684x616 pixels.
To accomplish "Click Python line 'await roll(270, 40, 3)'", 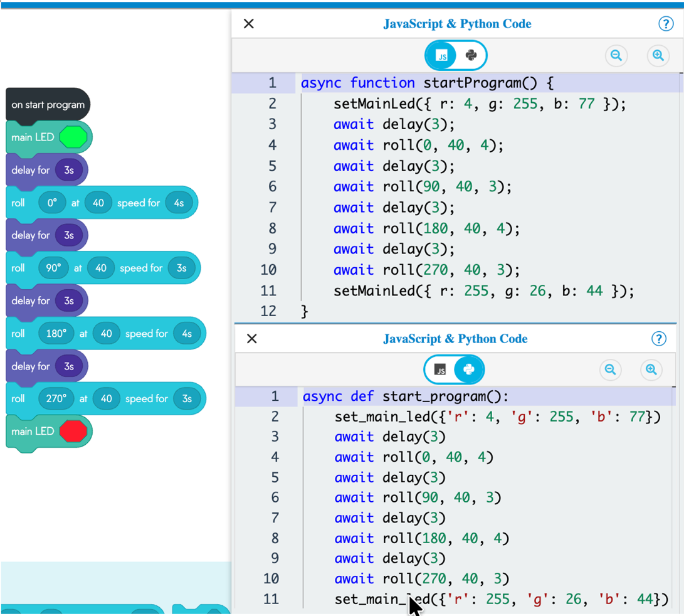I will pyautogui.click(x=422, y=579).
